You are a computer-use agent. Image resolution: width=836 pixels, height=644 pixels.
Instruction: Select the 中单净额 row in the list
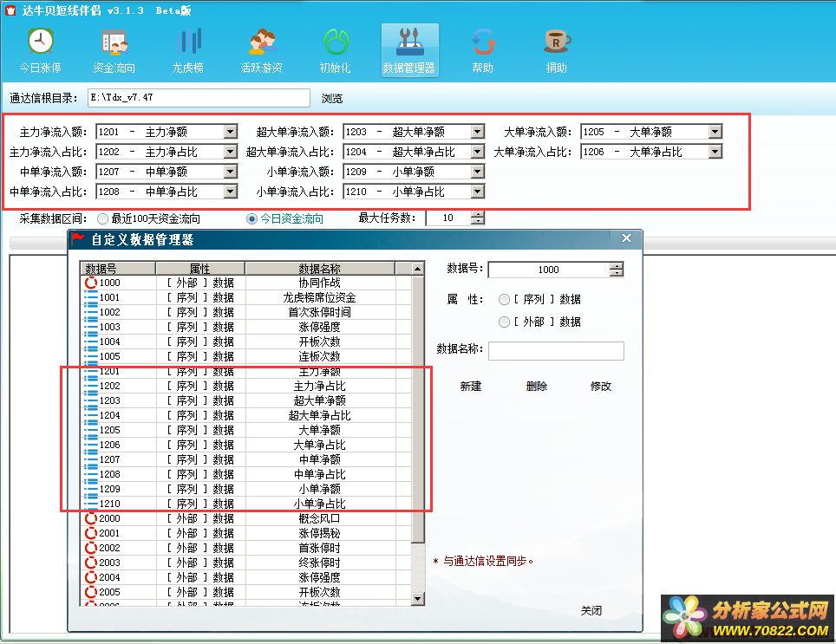[x=245, y=459]
